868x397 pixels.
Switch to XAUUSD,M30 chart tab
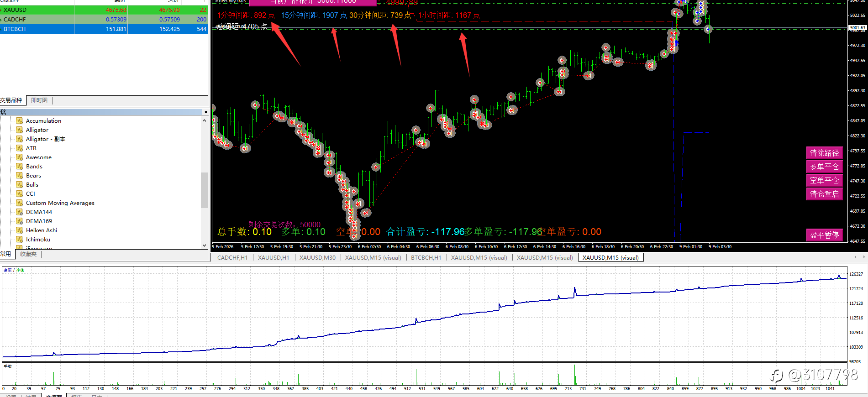[x=317, y=258]
